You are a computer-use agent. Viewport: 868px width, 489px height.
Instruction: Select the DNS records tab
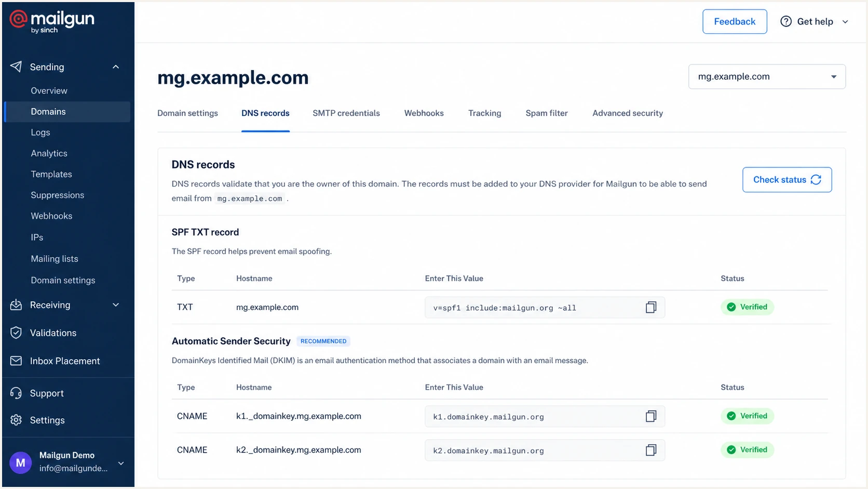tap(265, 113)
